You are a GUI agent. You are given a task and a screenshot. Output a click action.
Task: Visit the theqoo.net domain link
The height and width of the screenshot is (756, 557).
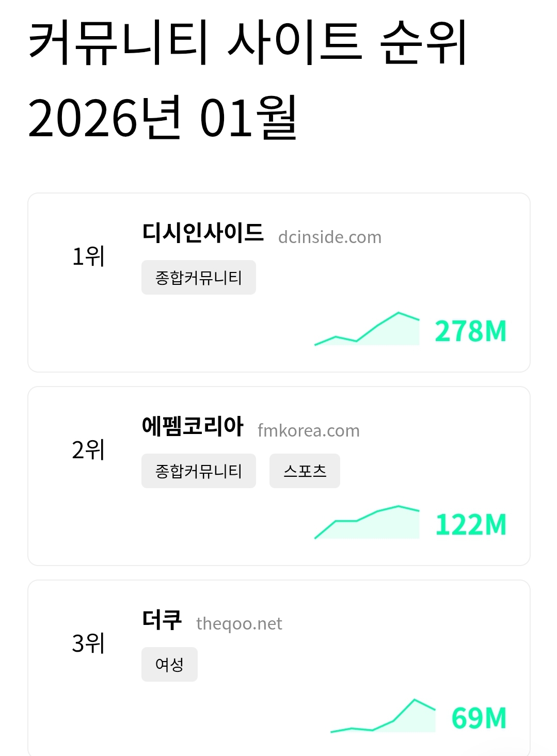239,624
